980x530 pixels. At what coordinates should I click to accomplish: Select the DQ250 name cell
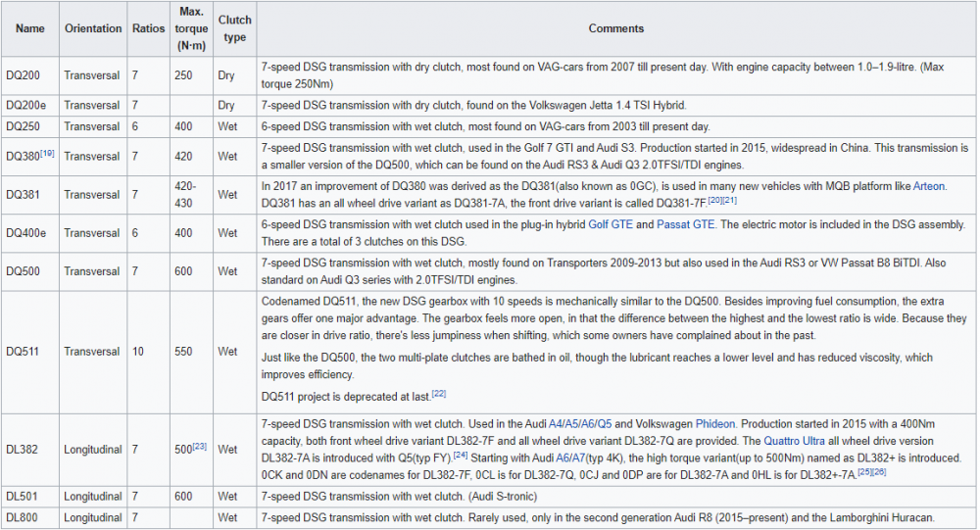[x=30, y=127]
